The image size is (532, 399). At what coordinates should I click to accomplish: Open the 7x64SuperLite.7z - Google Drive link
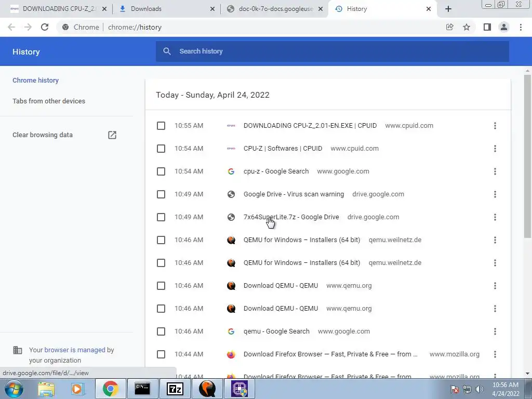pyautogui.click(x=291, y=217)
